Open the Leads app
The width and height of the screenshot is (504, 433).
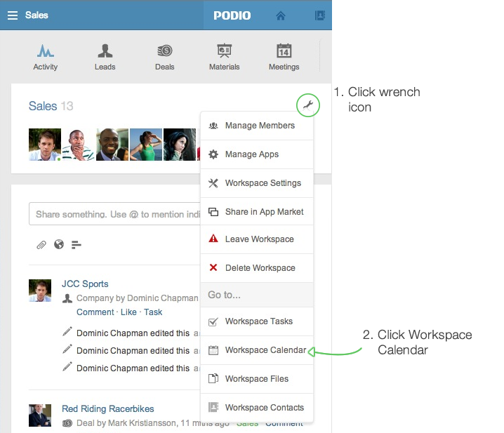click(105, 58)
